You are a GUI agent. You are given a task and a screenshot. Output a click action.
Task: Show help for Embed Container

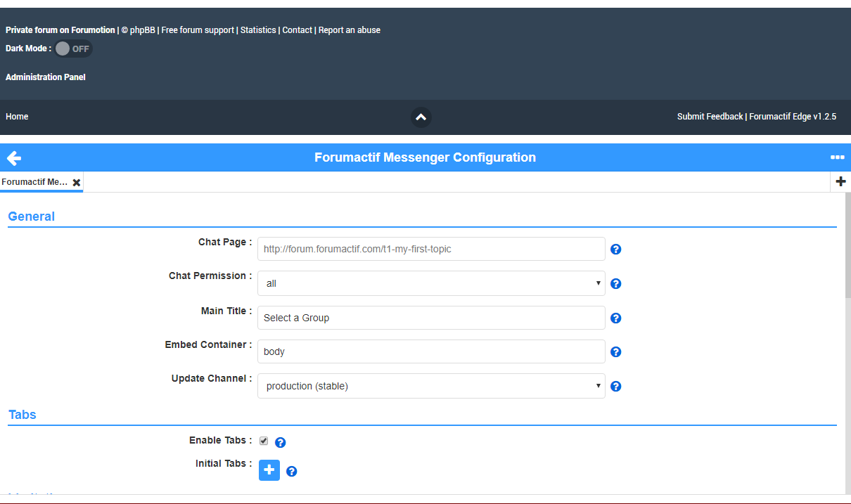click(x=615, y=352)
